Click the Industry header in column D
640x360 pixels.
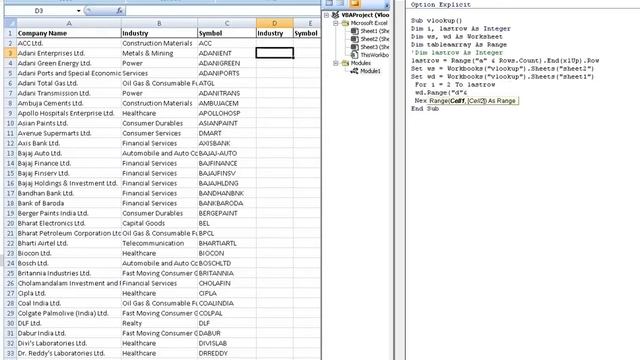[x=274, y=33]
